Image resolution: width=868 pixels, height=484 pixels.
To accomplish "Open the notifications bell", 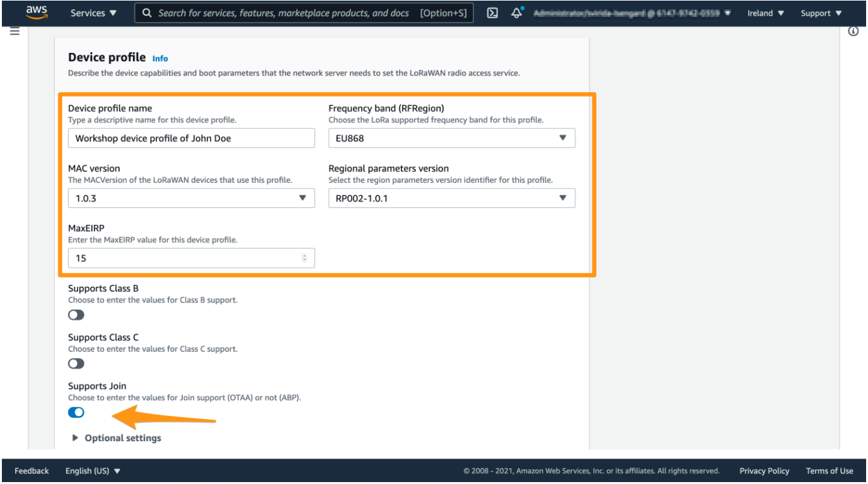I will tap(517, 13).
